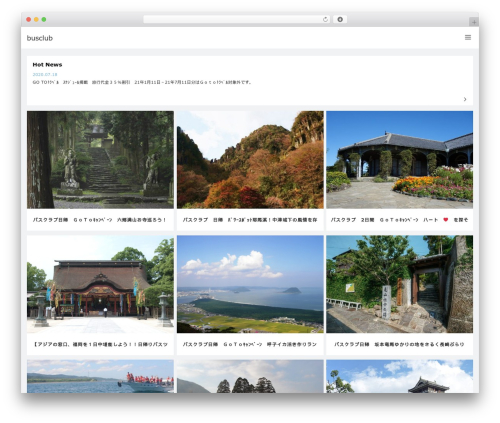Click the caption under shrine photo
The image size is (500, 423).
coord(100,344)
